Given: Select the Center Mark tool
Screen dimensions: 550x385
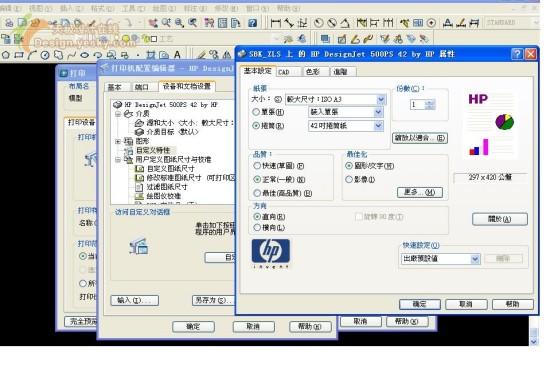Looking at the screenshot, I should point(431,23).
